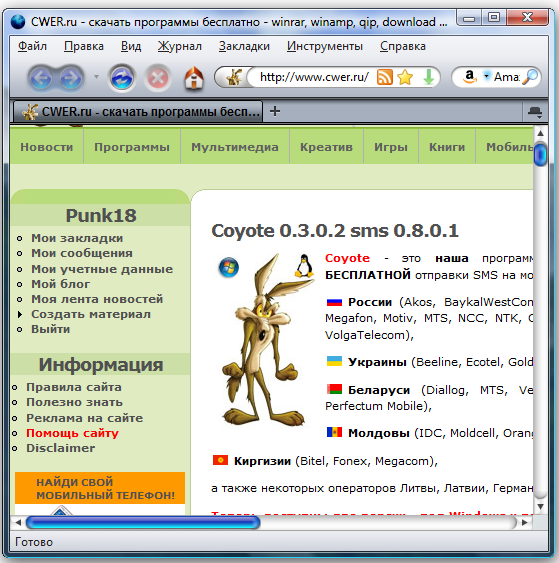
Task: Click the Kyrgyzstan flag icon
Action: [220, 460]
